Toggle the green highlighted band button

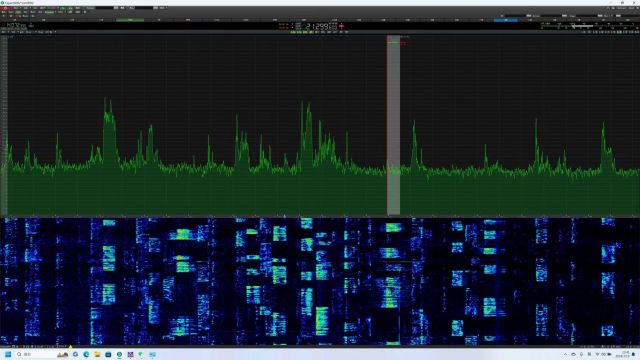point(130,20)
